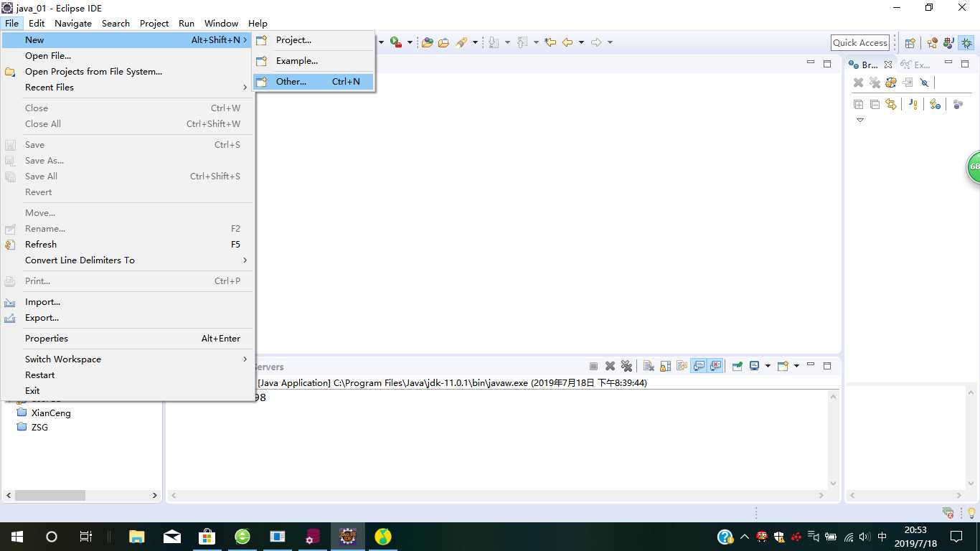Open Microsoft Store from taskbar
The image size is (980, 551).
(207, 537)
